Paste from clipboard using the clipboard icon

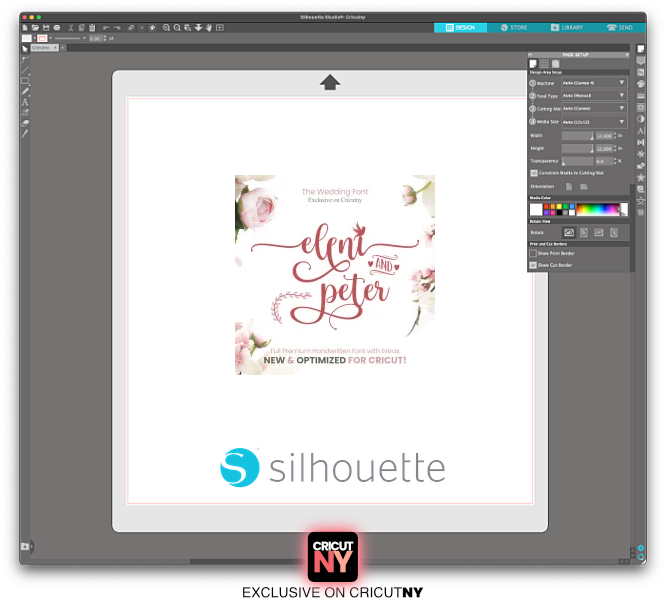(x=92, y=28)
